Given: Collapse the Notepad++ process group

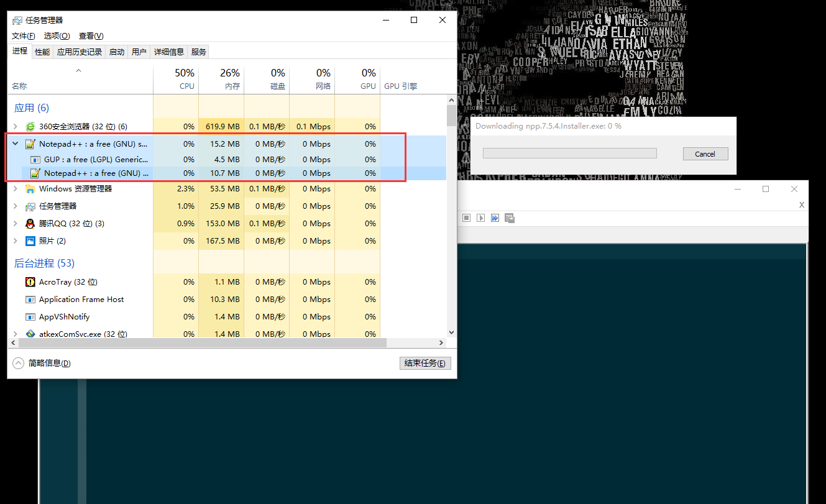Looking at the screenshot, I should click(15, 144).
